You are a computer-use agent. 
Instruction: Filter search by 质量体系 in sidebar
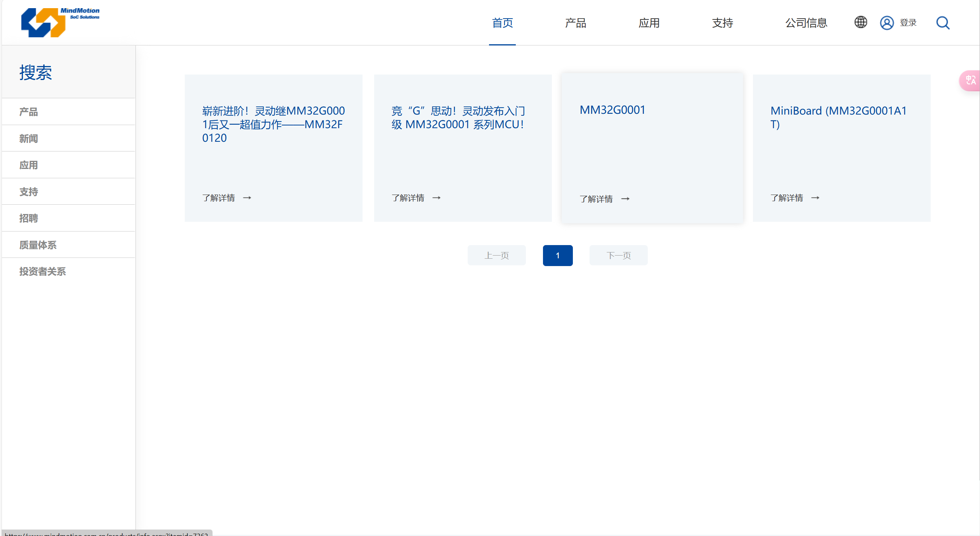(x=38, y=245)
